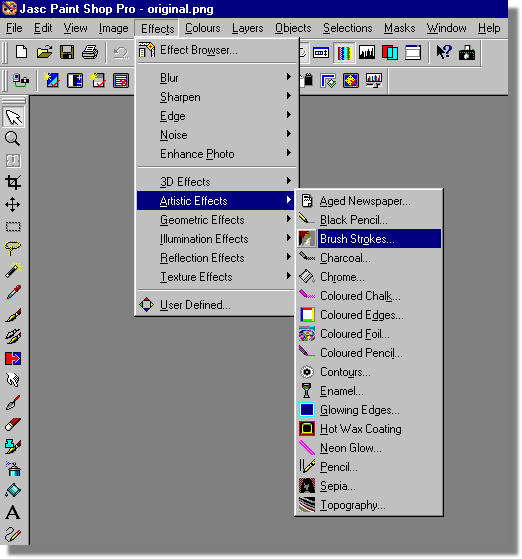This screenshot has height=559, width=522.
Task: Choose Topography effect
Action: pyautogui.click(x=369, y=505)
